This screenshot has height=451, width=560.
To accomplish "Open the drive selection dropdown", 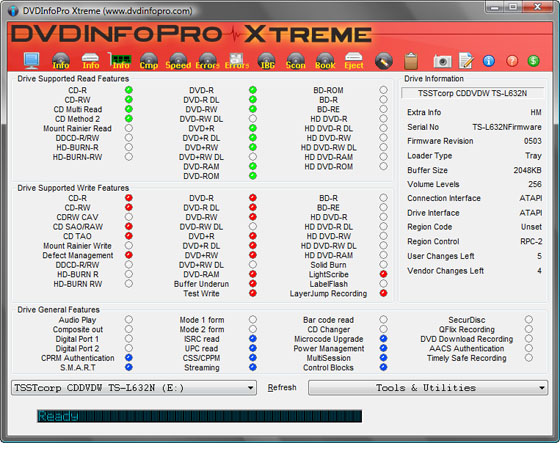I will coord(134,388).
